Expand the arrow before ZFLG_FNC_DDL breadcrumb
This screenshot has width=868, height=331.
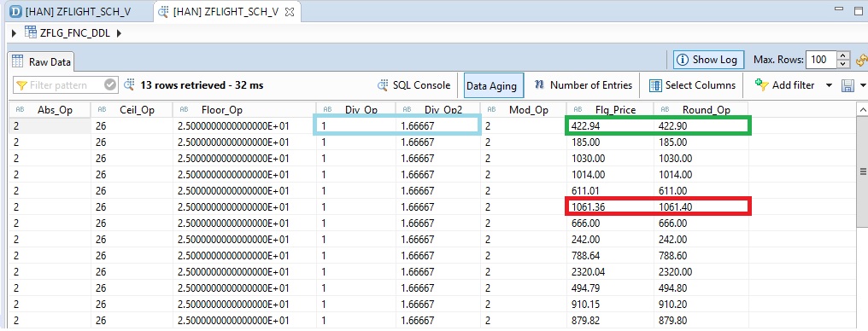click(14, 33)
